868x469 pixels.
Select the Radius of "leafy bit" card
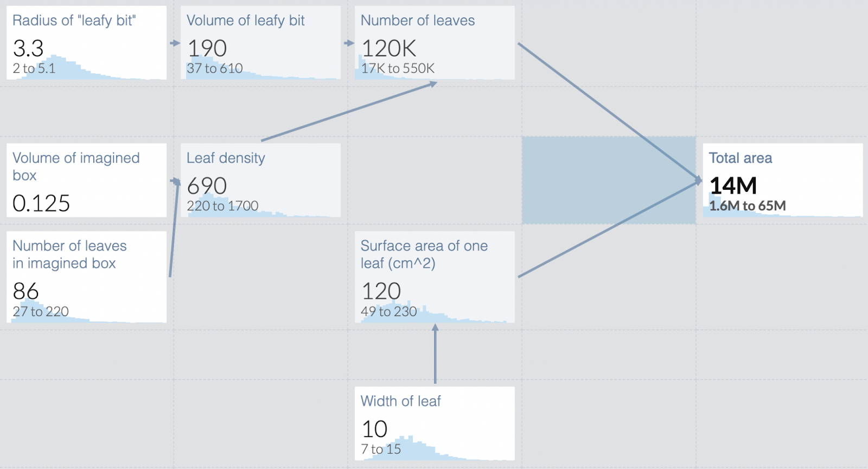[86, 43]
